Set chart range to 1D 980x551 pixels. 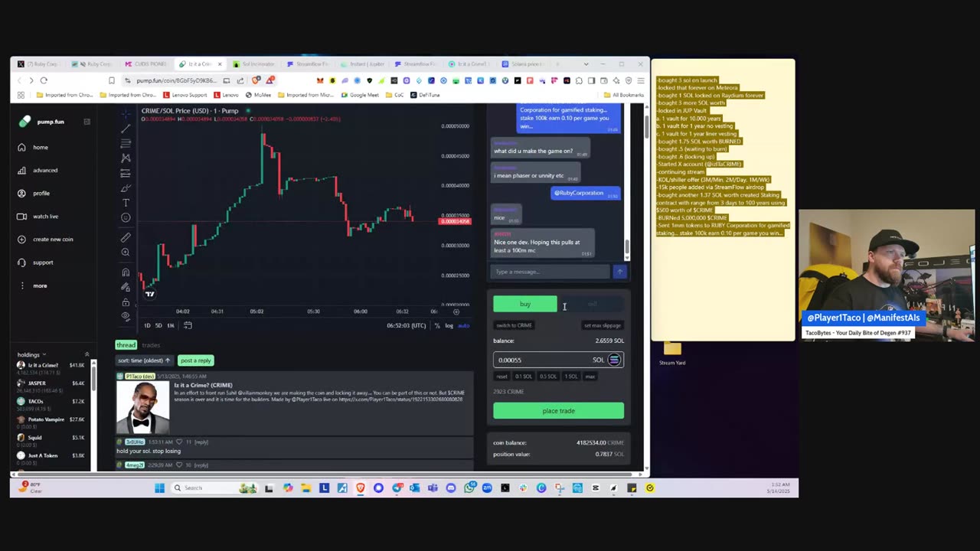coord(147,325)
